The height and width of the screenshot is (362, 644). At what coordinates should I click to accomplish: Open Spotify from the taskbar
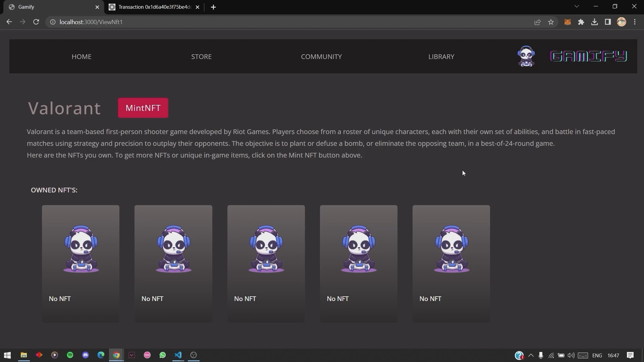click(x=70, y=355)
